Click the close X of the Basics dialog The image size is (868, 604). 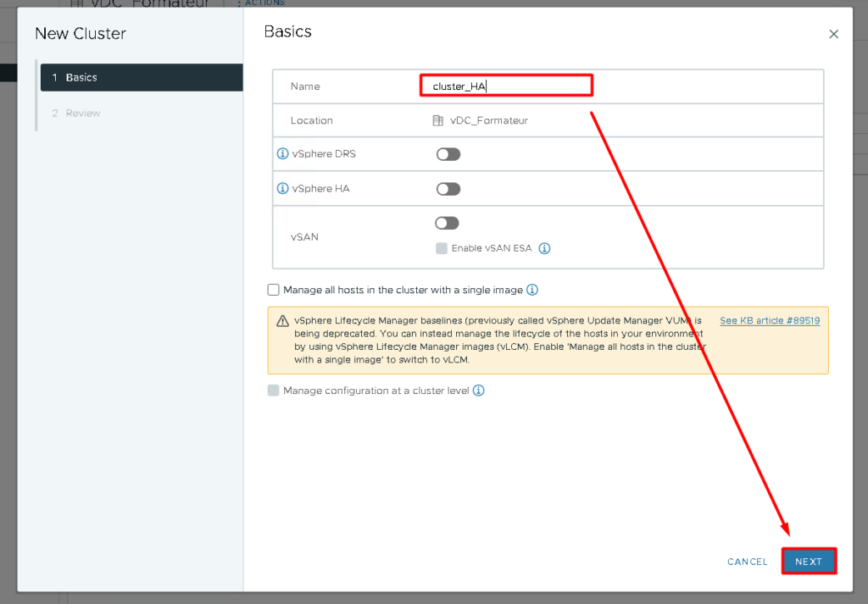(x=833, y=34)
